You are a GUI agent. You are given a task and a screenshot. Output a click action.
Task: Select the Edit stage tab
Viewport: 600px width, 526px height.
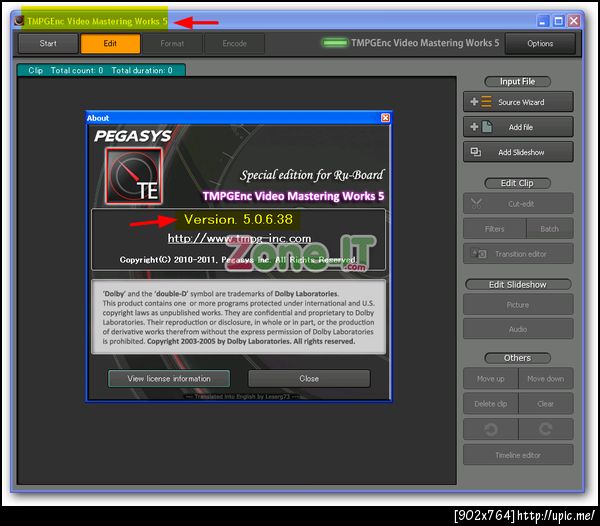pos(110,44)
